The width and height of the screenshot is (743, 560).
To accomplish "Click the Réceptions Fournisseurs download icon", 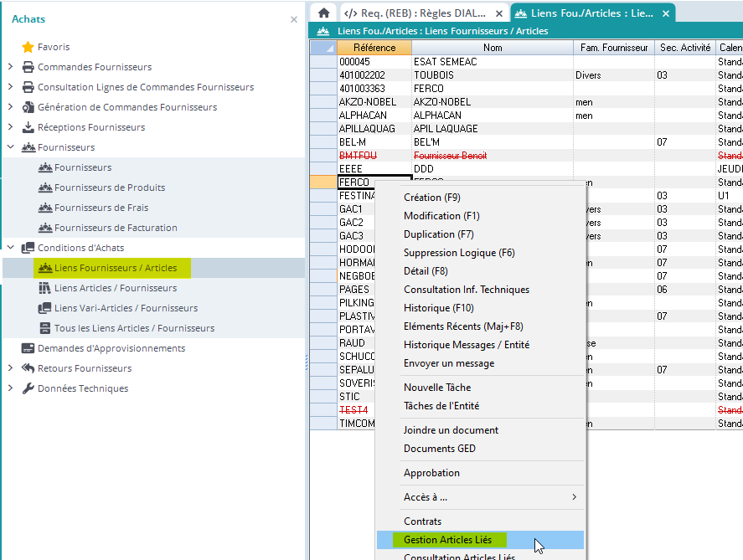I will [28, 127].
